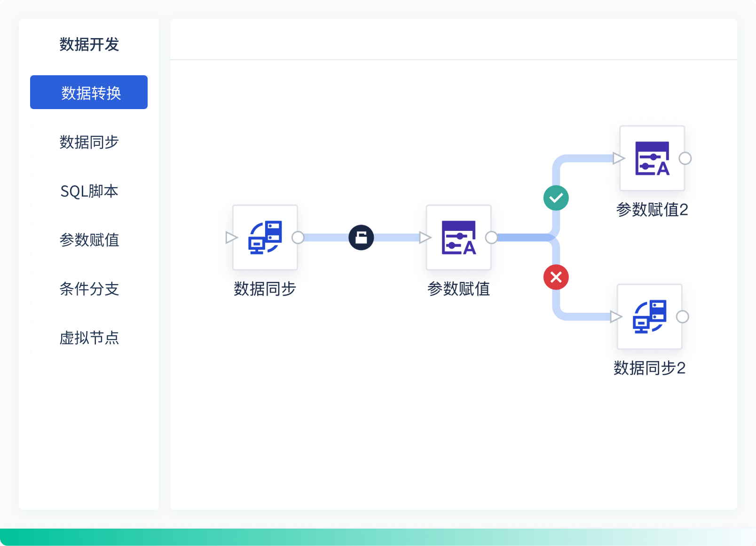This screenshot has height=546, width=756.
Task: Switch to the 数据同步 sidebar item
Action: [x=89, y=142]
